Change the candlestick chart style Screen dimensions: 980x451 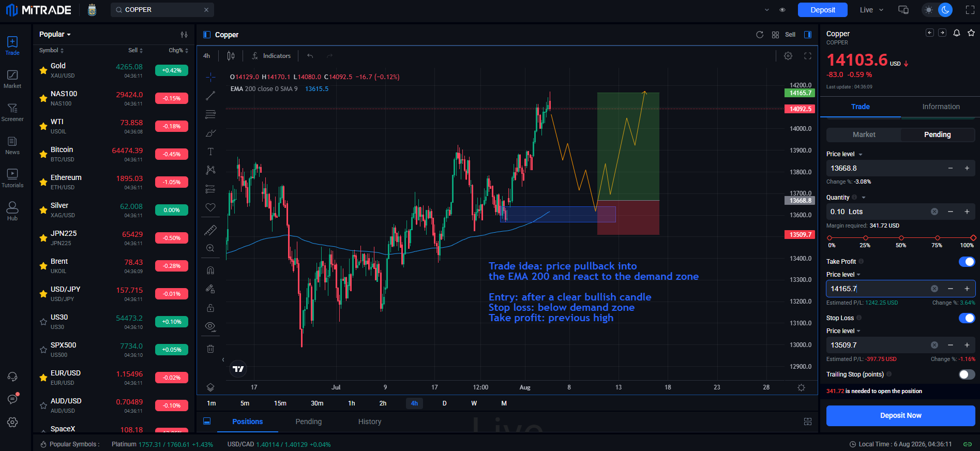click(x=231, y=56)
